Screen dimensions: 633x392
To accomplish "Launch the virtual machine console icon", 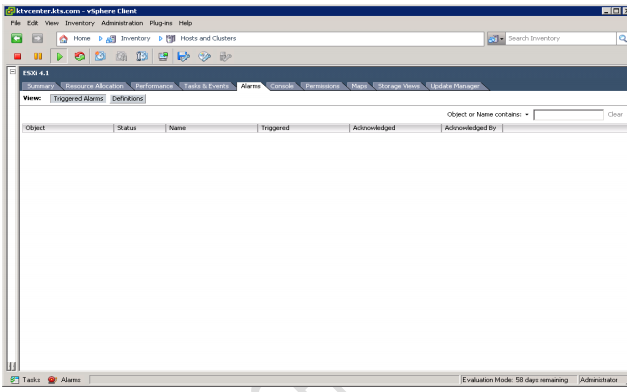I will point(163,57).
